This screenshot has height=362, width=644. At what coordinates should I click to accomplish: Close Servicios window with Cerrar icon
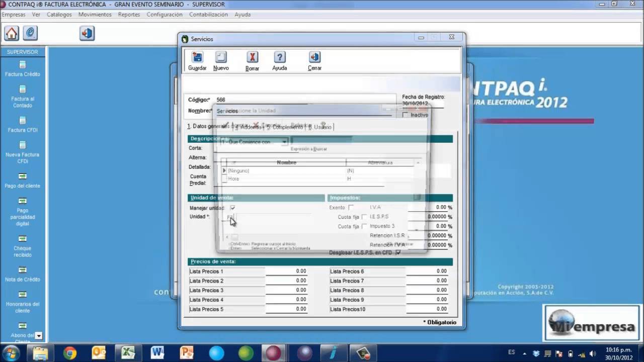(x=315, y=61)
